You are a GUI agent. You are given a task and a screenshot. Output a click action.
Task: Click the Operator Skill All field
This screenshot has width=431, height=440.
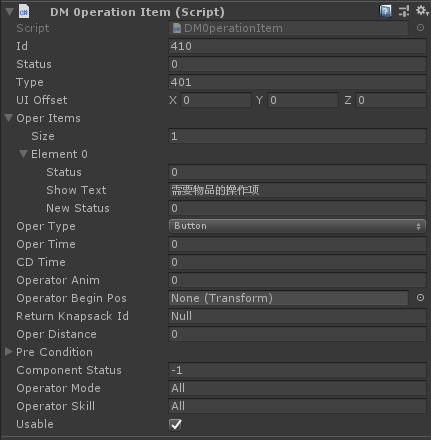[x=297, y=406]
